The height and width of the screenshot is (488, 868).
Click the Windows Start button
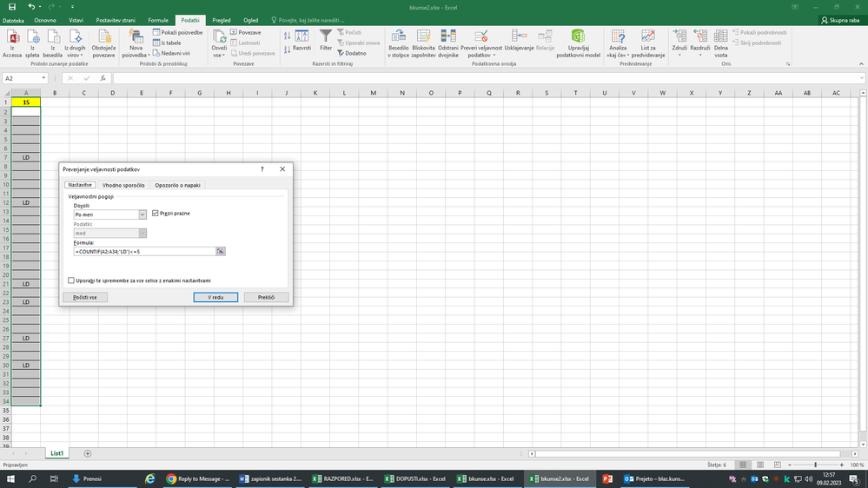[x=10, y=478]
